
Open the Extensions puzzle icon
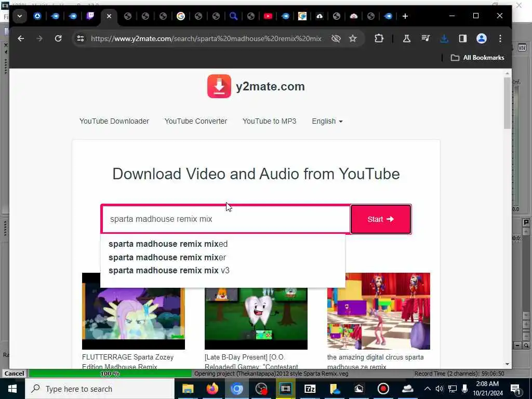[x=379, y=38]
